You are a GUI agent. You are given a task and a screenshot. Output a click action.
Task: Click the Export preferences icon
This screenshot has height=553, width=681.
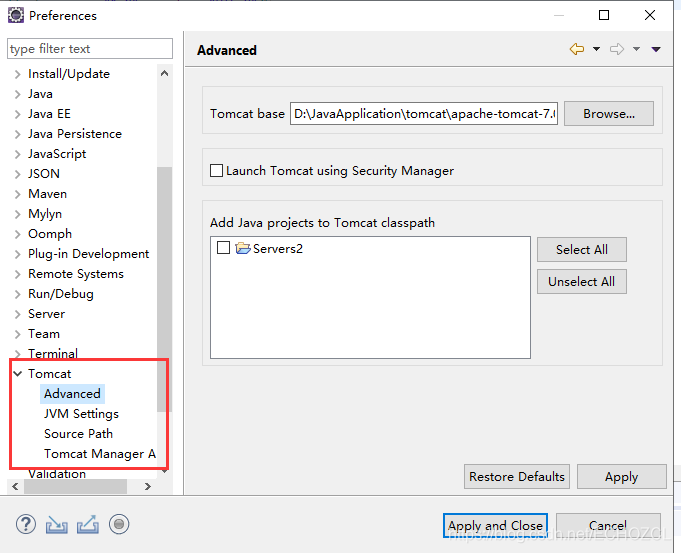pos(88,524)
